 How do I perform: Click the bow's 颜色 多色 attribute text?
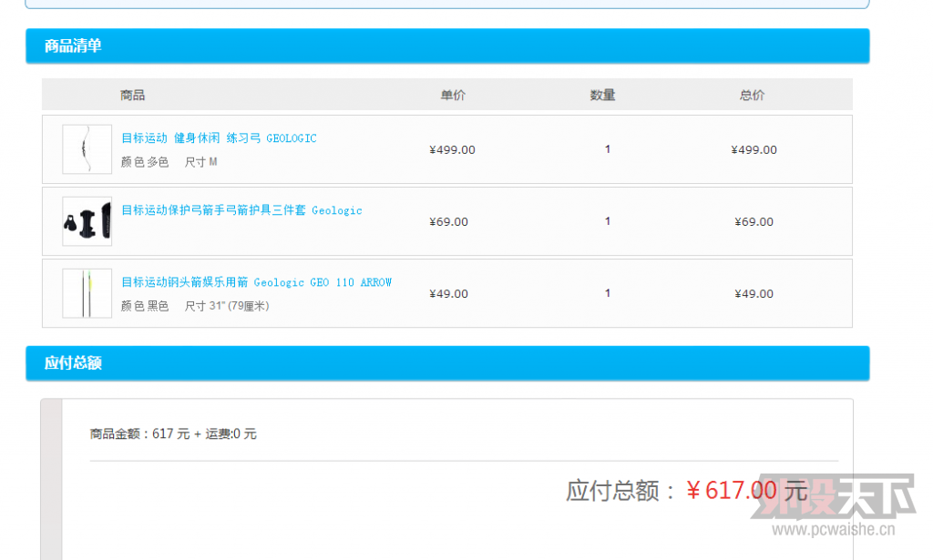pyautogui.click(x=145, y=162)
